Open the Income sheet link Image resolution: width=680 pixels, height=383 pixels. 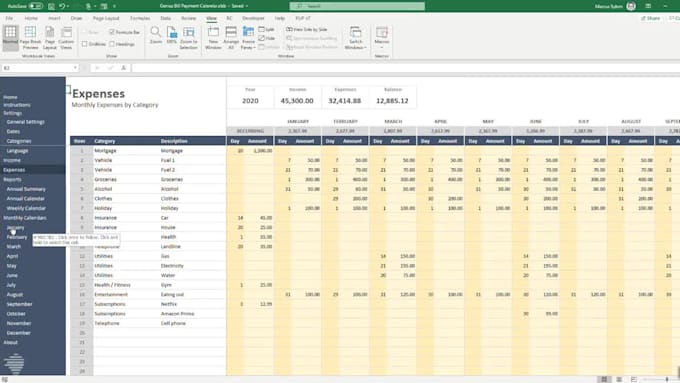(12, 160)
